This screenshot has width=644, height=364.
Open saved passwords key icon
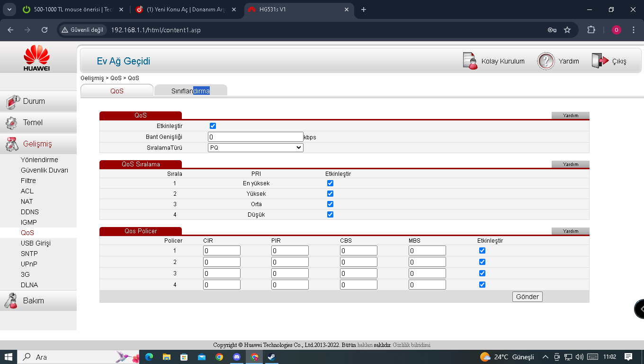coord(552,30)
